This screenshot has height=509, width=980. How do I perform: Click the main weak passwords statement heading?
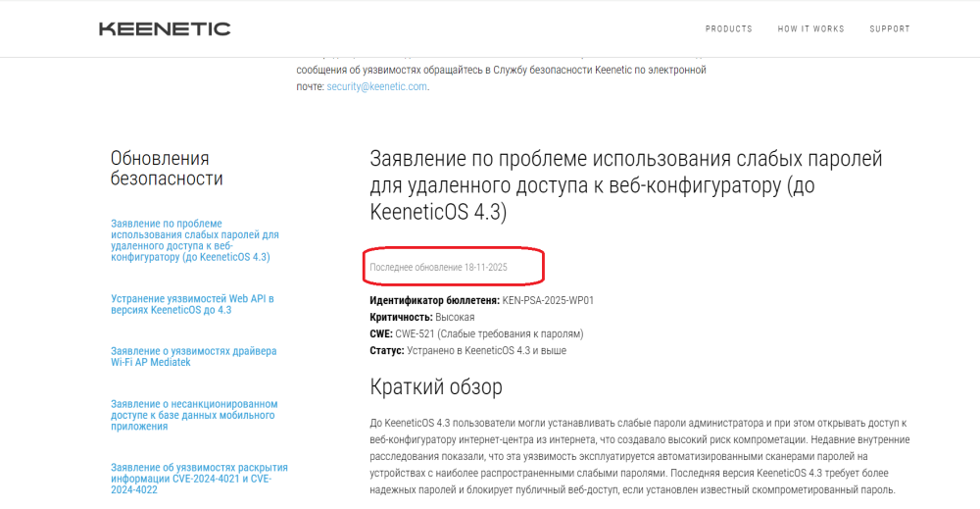click(x=625, y=185)
